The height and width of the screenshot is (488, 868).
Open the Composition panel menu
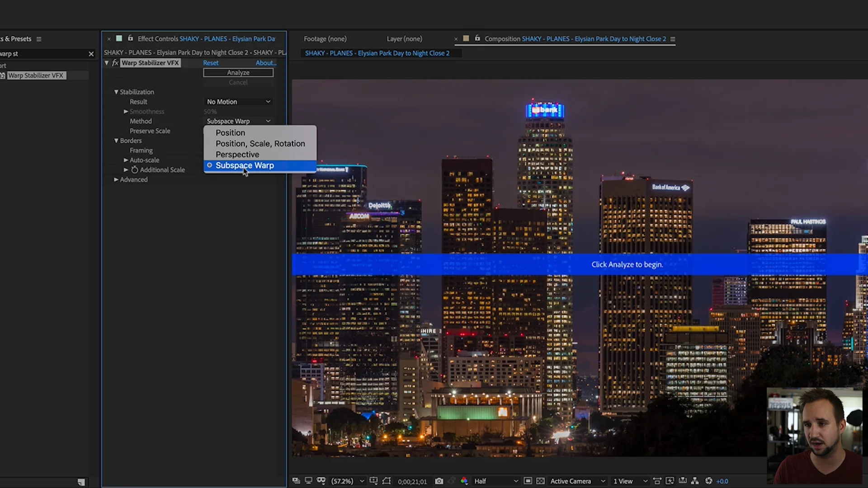click(x=673, y=39)
